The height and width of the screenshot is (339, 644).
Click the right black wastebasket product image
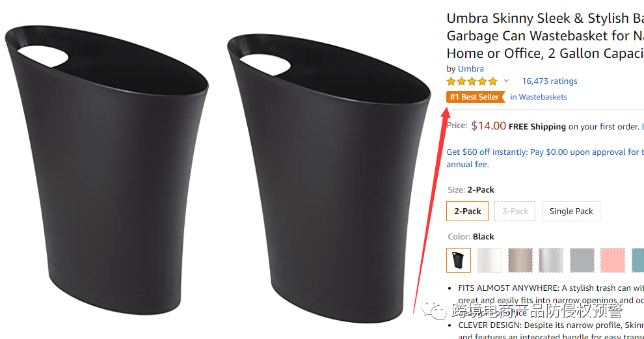click(325, 176)
